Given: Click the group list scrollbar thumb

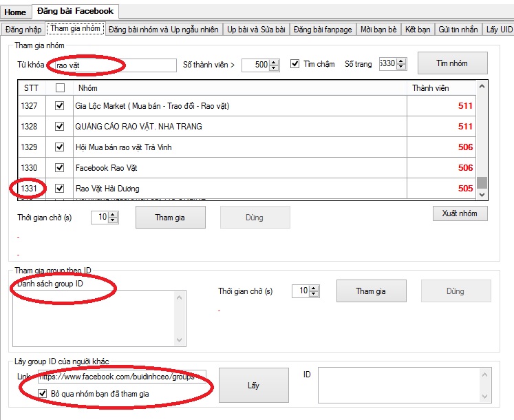Looking at the screenshot, I should [482, 182].
